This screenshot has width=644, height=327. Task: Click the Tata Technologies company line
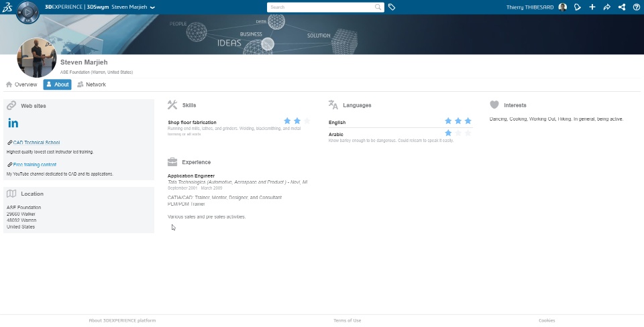pyautogui.click(x=237, y=182)
